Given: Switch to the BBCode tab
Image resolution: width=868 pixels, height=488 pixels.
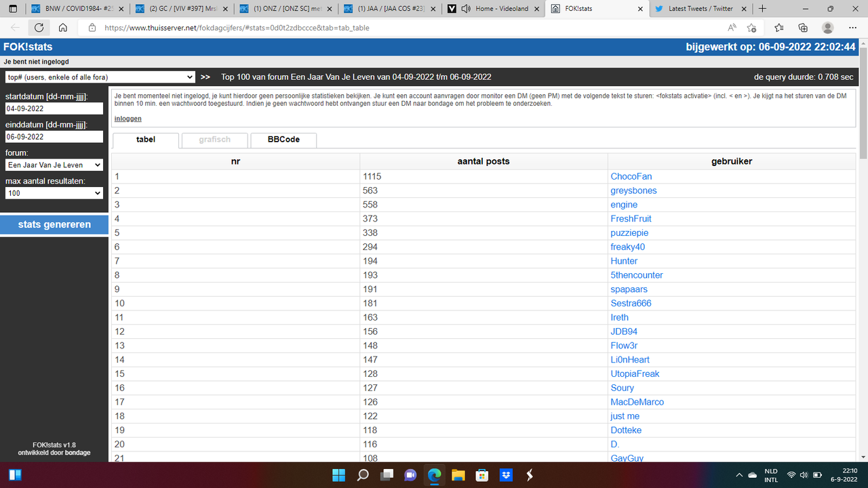Looking at the screenshot, I should tap(283, 140).
